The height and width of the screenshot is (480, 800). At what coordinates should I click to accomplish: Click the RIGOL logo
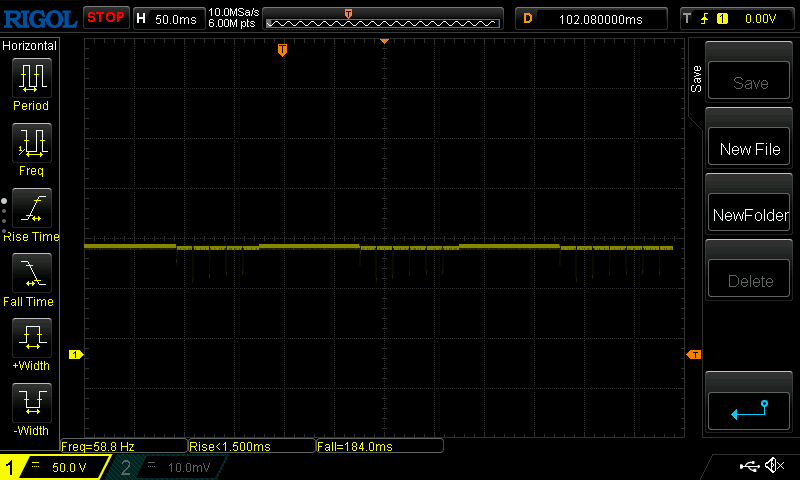point(40,19)
